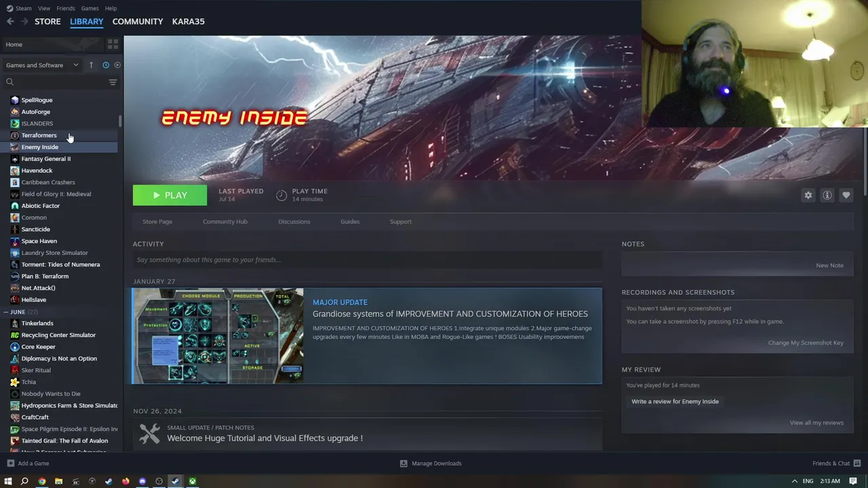This screenshot has height=488, width=868.
Task: Open the KARA35 profile section
Action: tap(189, 22)
